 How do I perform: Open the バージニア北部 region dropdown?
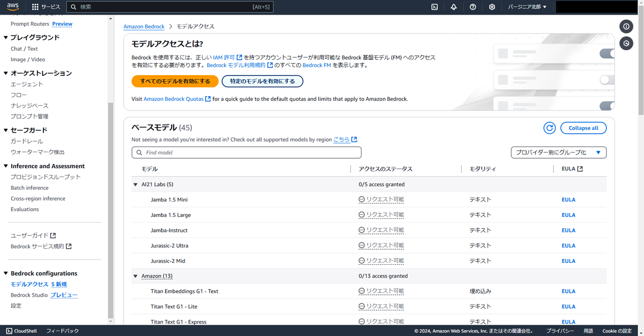pos(527,7)
